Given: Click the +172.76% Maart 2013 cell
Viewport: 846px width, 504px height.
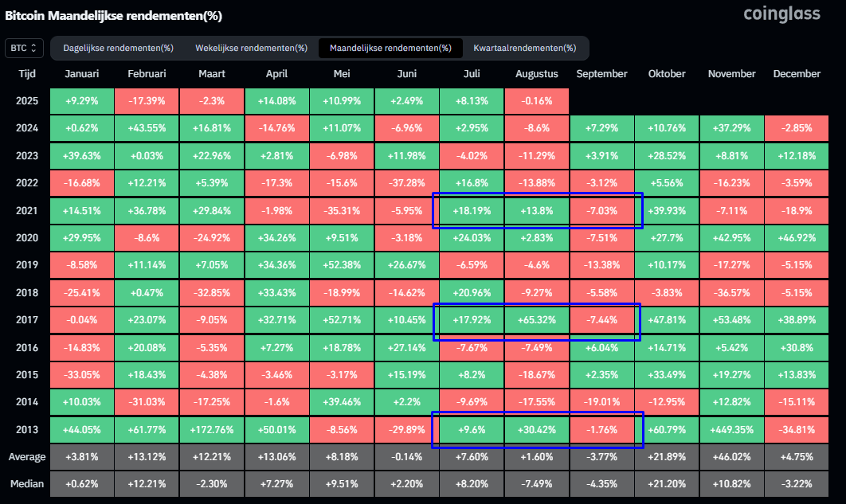Looking at the screenshot, I should click(x=212, y=430).
